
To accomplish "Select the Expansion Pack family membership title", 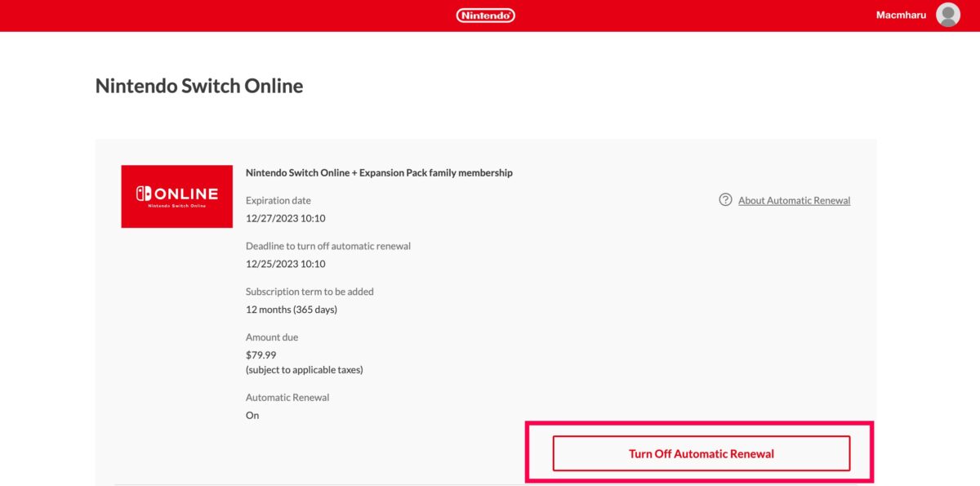I will pos(379,172).
